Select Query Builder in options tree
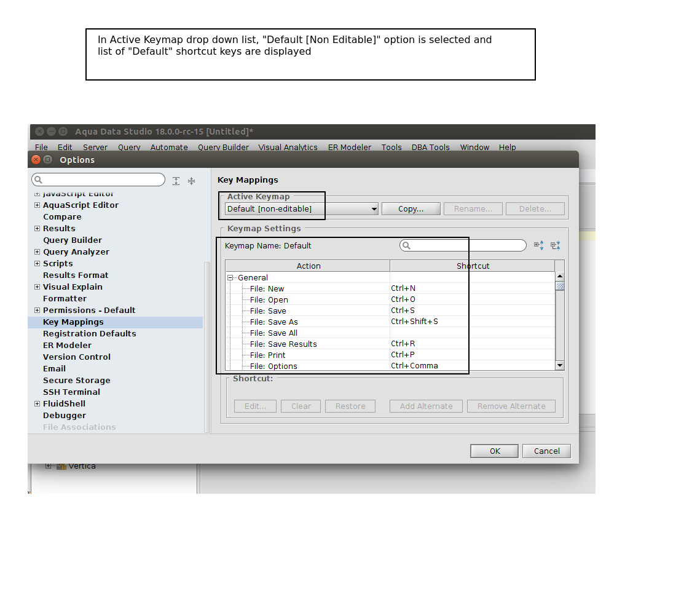 73,240
